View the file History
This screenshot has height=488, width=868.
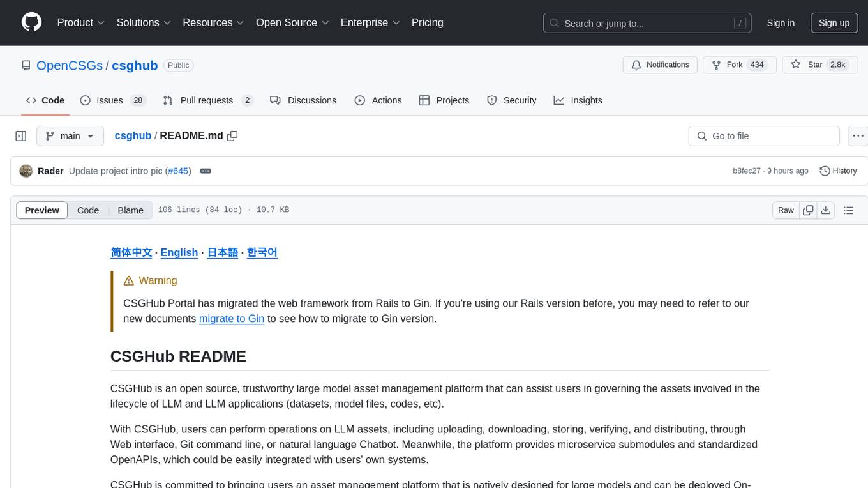pos(838,171)
